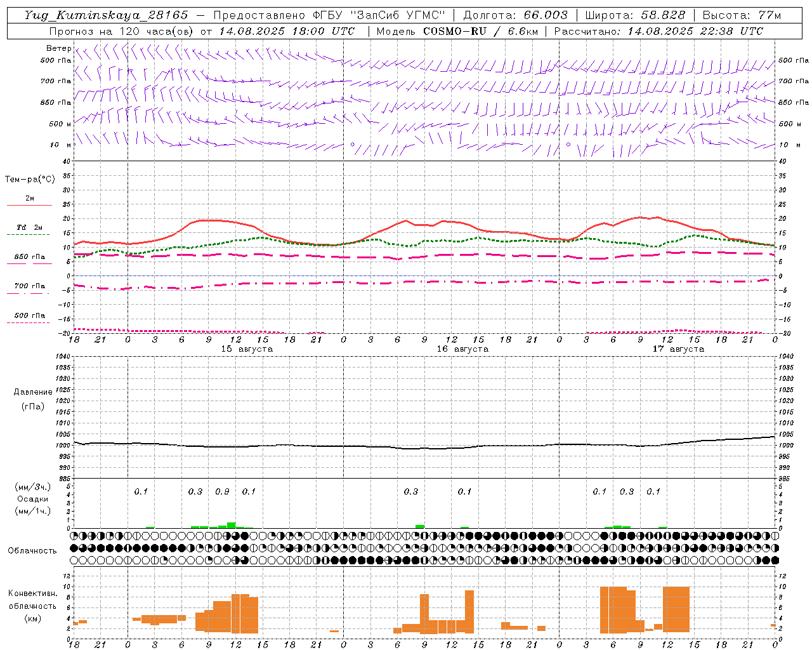This screenshot has width=812, height=650.
Task: Select the 'Долгота: 66.003' header field
Action: (516, 15)
